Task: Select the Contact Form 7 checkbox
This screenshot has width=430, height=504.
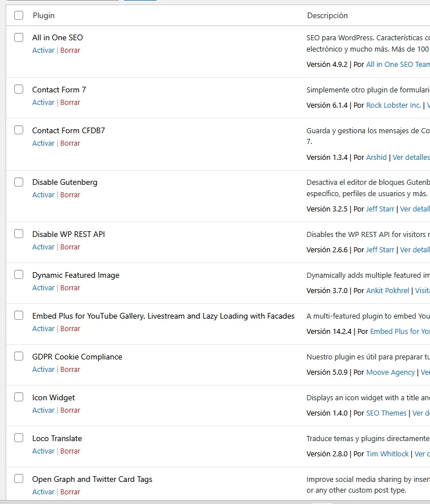Action: coord(19,89)
